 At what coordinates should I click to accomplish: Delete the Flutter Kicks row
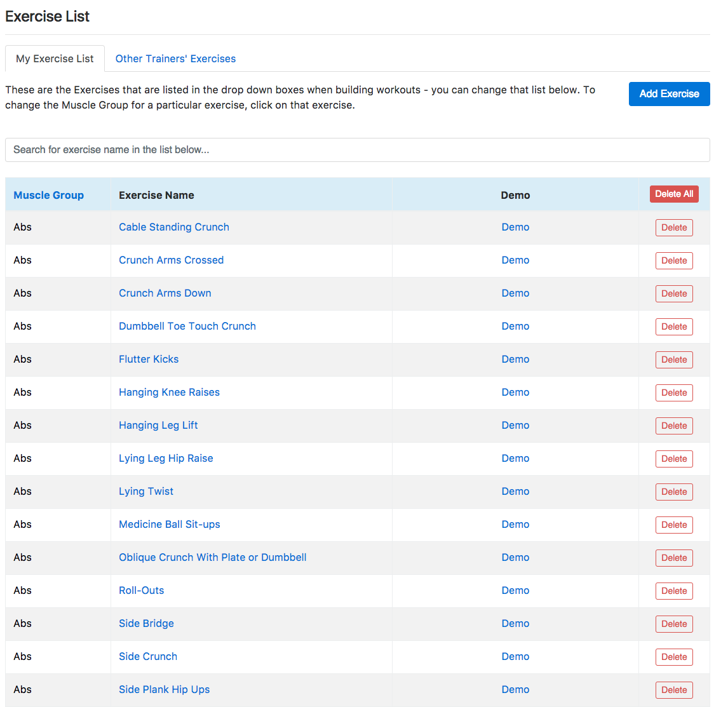coord(673,360)
